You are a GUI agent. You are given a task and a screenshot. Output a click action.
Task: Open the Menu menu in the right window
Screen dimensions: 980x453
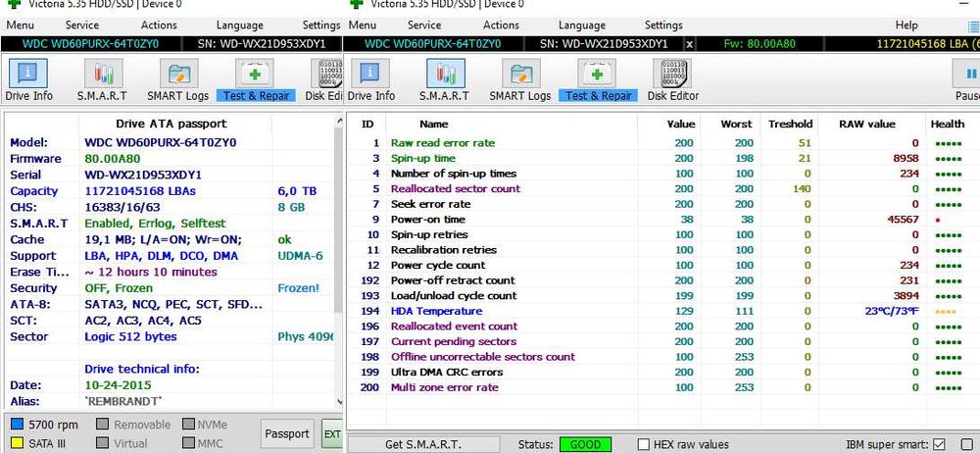[363, 25]
